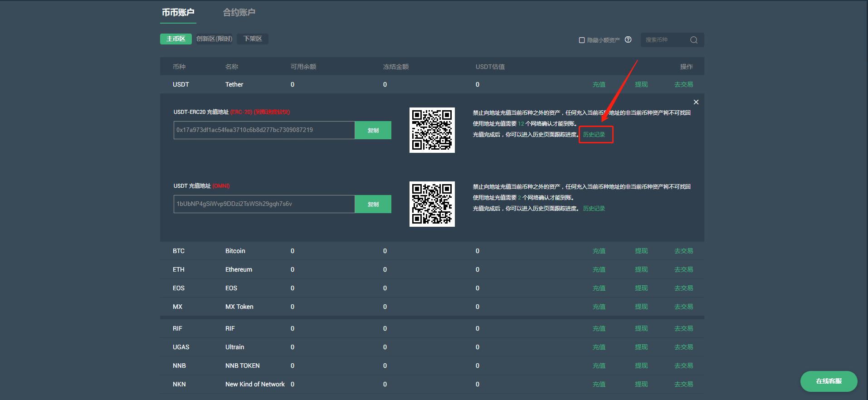Click the OMNI address field
The width and height of the screenshot is (868, 400).
click(264, 204)
